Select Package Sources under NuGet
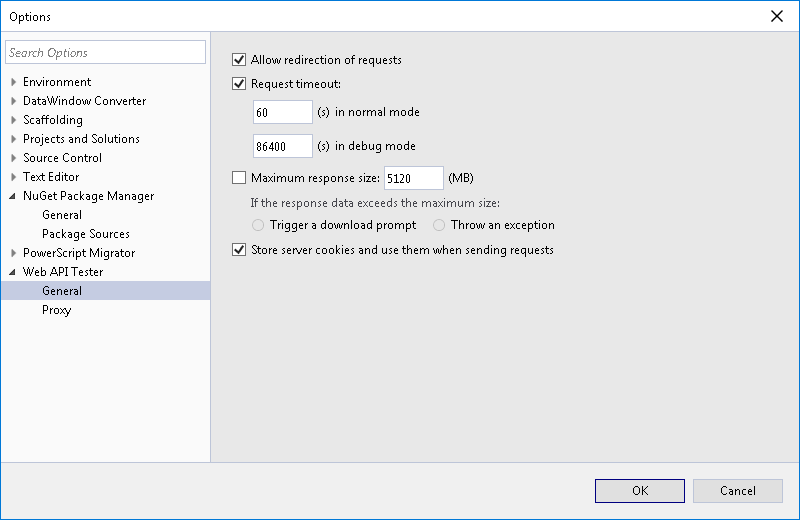The height and width of the screenshot is (520, 800). [x=85, y=234]
